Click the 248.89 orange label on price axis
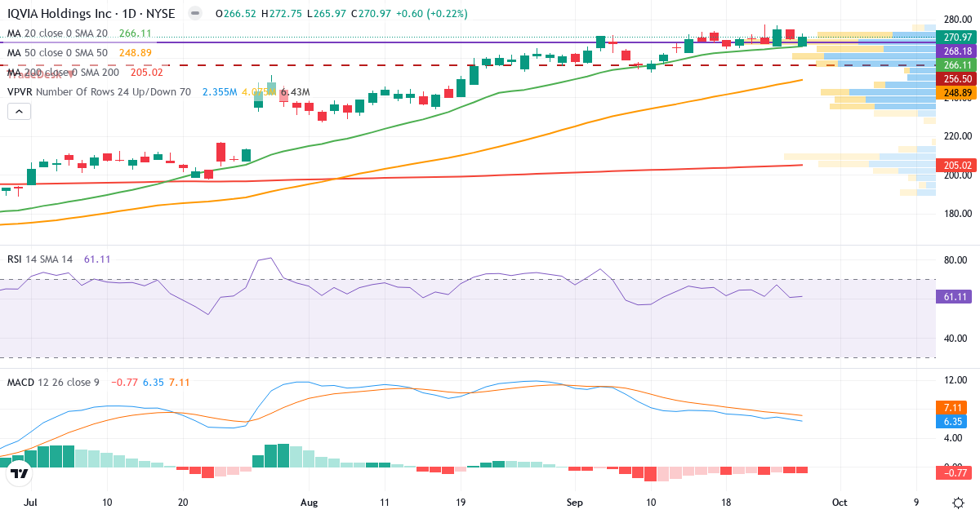The image size is (980, 514). pyautogui.click(x=957, y=92)
